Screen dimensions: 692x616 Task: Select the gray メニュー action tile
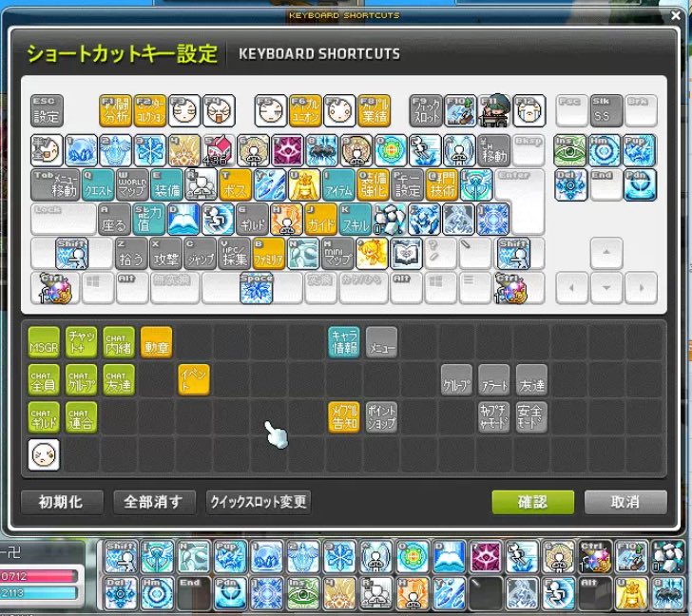pos(381,342)
